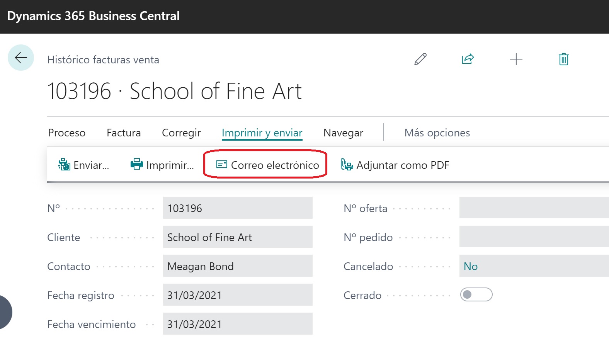Click Dynamics 365 Business Central title
Screen dimensions: 609x364
tap(93, 16)
